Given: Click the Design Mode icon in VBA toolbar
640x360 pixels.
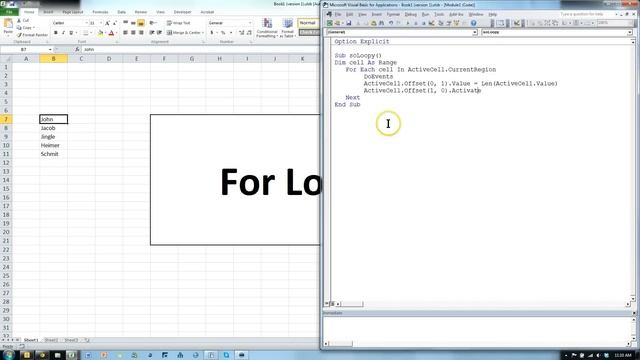Looking at the screenshot, I should 431,23.
